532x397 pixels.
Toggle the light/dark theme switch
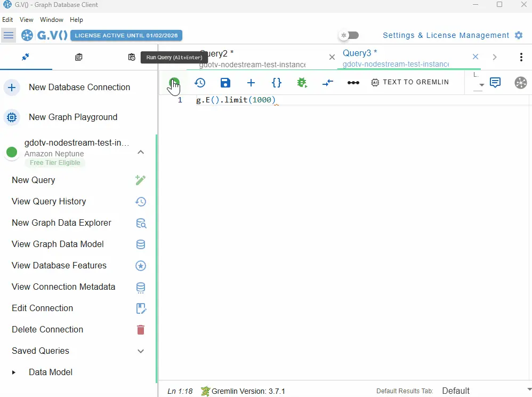(350, 35)
